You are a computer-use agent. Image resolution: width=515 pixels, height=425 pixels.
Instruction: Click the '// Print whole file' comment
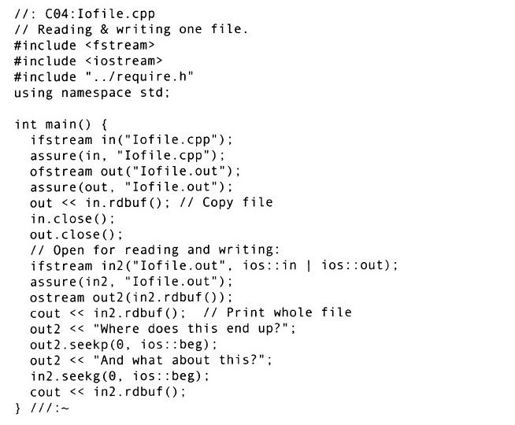click(277, 312)
